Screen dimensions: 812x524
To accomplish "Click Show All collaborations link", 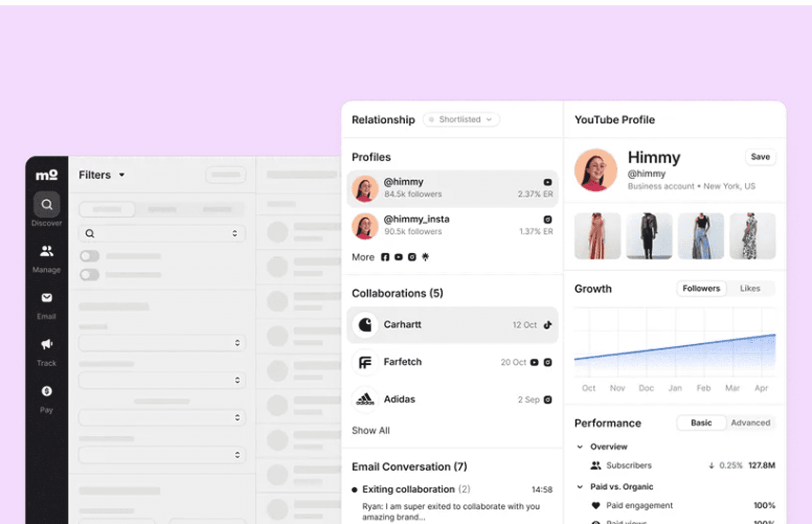I will click(370, 431).
